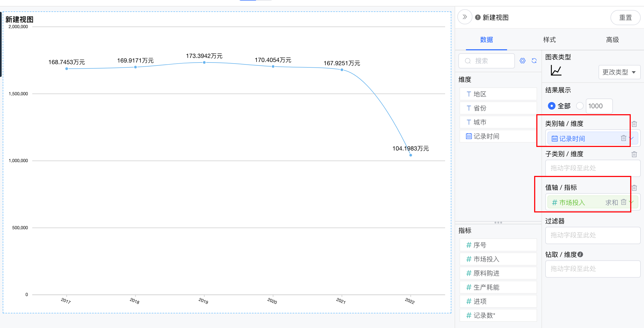Click the 2022 data point on the chart

(411, 155)
